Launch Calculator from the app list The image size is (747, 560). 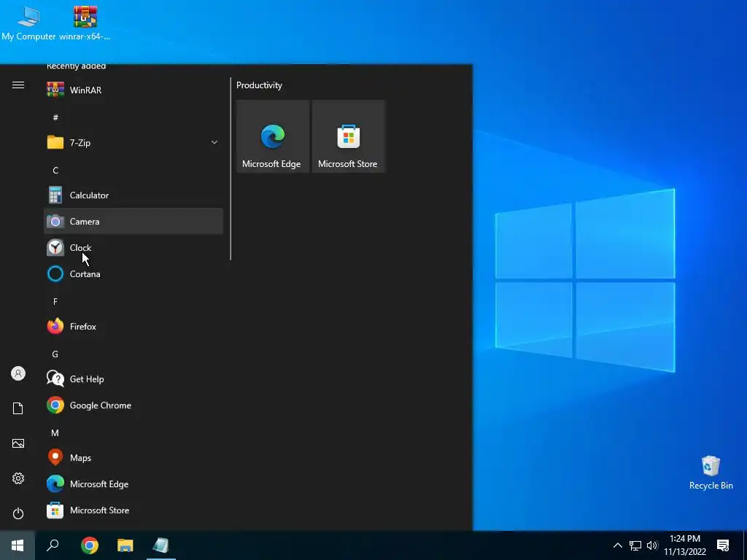133,195
